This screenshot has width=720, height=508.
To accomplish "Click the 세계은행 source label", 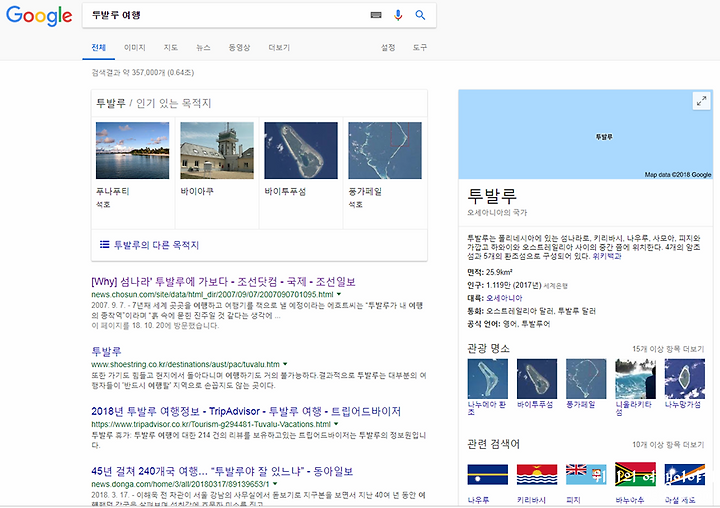I will pos(556,286).
